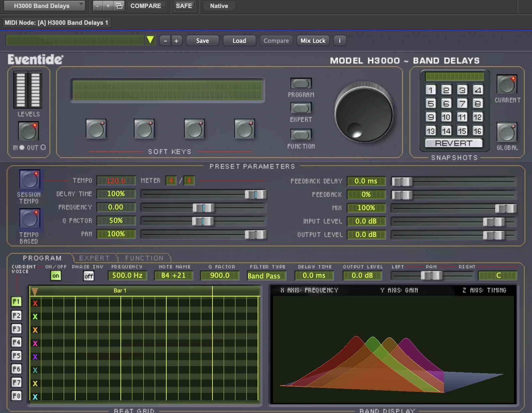The image size is (532, 413).
Task: Select snapshot 1
Action: point(431,90)
